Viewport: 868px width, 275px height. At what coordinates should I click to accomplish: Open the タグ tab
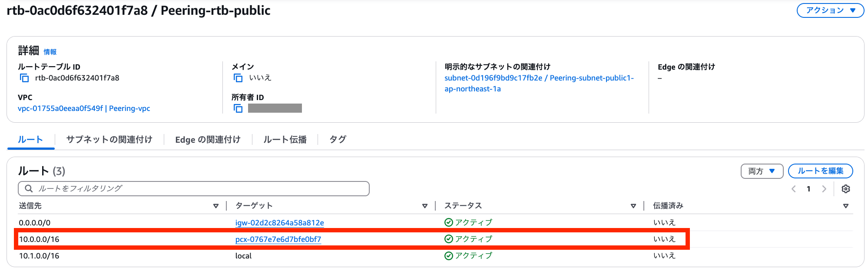[338, 140]
